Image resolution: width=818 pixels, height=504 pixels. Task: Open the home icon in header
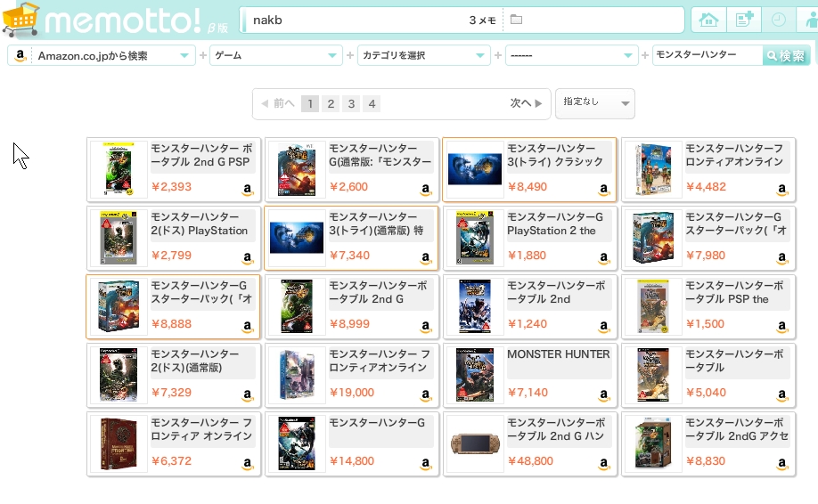click(708, 20)
